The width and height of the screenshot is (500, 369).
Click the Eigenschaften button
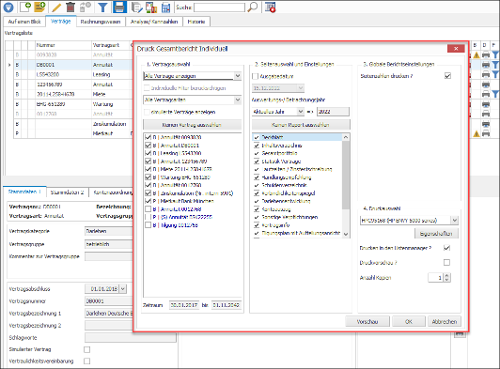coord(436,234)
